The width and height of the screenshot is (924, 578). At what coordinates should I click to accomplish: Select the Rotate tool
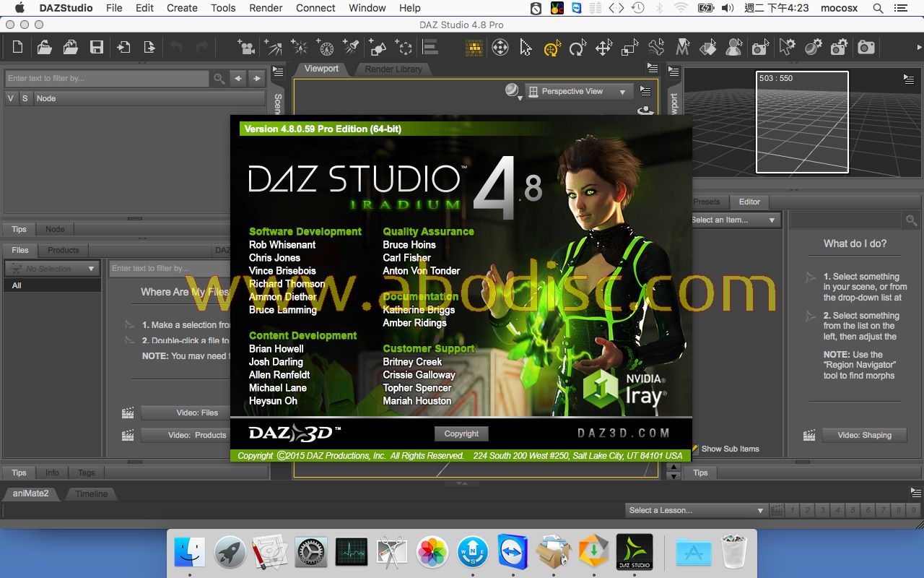tap(577, 48)
